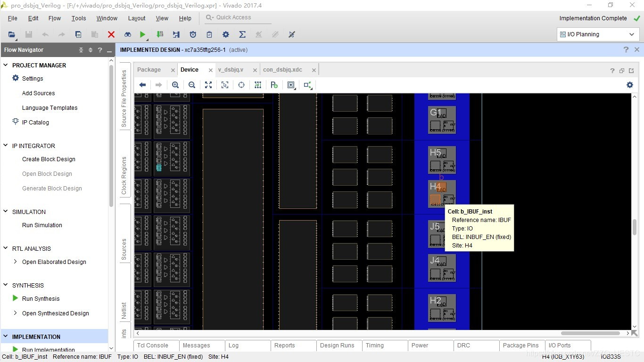Image resolution: width=644 pixels, height=362 pixels.
Task: Click Run Simulation
Action: click(42, 225)
